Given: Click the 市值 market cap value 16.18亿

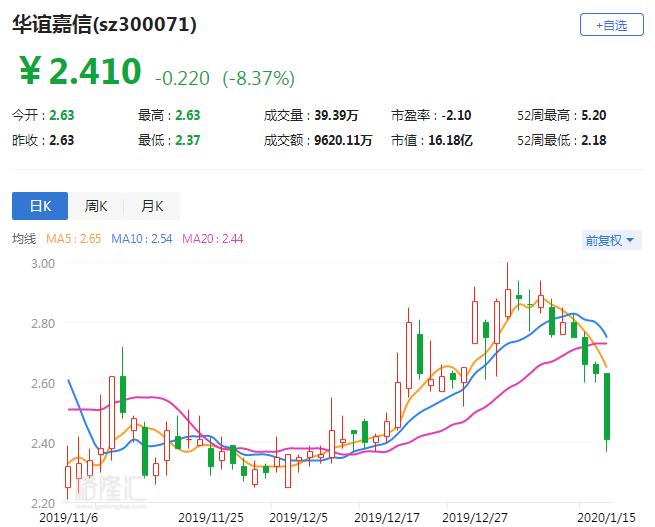Looking at the screenshot, I should pyautogui.click(x=450, y=140).
